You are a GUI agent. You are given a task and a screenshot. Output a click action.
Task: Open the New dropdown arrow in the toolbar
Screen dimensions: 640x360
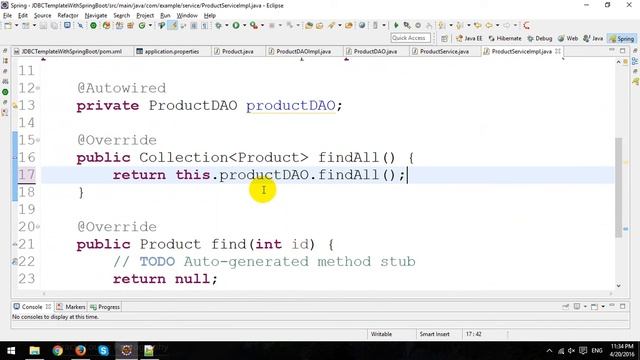pyautogui.click(x=16, y=25)
